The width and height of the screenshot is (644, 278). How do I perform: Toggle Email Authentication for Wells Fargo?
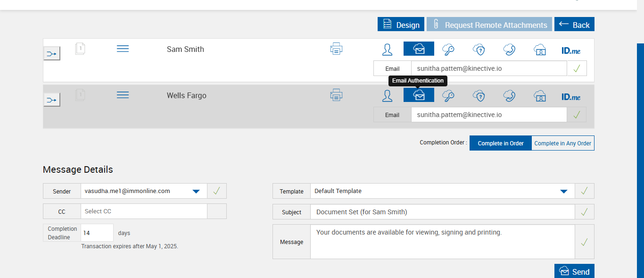click(x=419, y=95)
